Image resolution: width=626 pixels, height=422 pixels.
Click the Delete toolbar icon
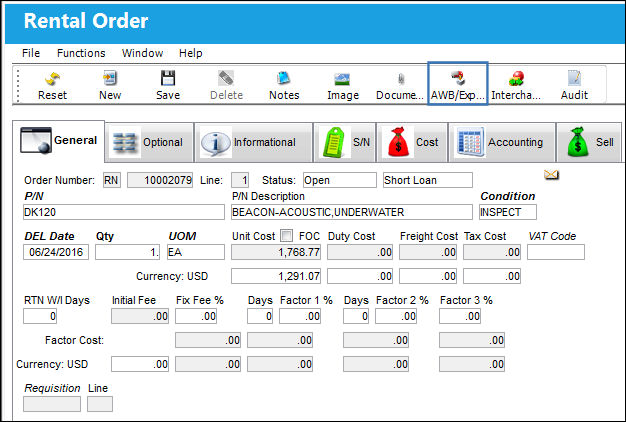click(x=226, y=85)
